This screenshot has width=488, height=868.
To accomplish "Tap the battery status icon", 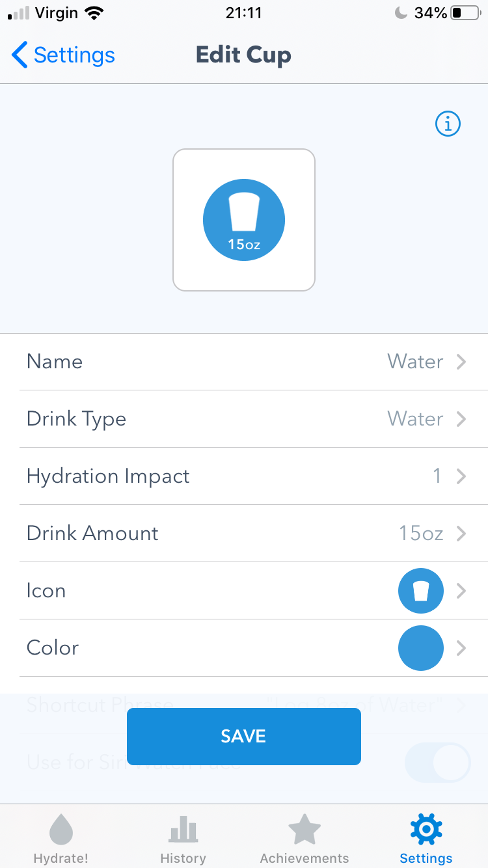I will coord(465,13).
